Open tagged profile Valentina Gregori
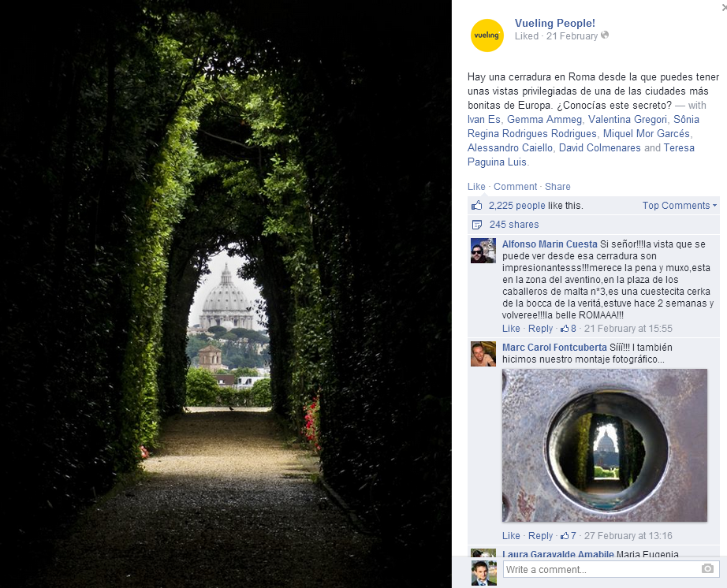The width and height of the screenshot is (727, 588). pos(628,120)
